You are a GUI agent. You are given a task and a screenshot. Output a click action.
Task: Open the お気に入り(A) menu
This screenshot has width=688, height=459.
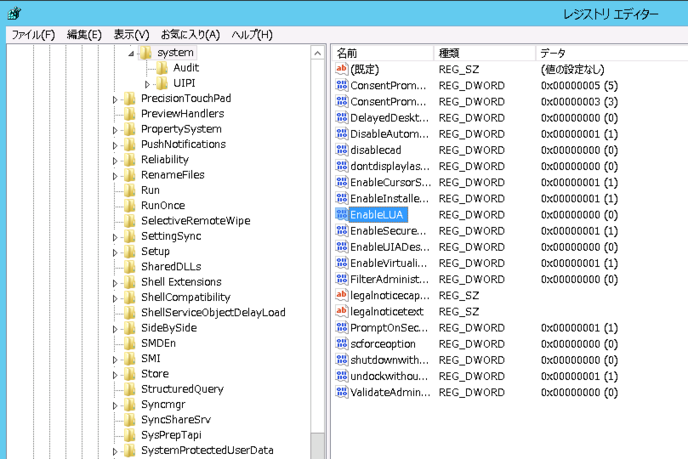coord(190,35)
